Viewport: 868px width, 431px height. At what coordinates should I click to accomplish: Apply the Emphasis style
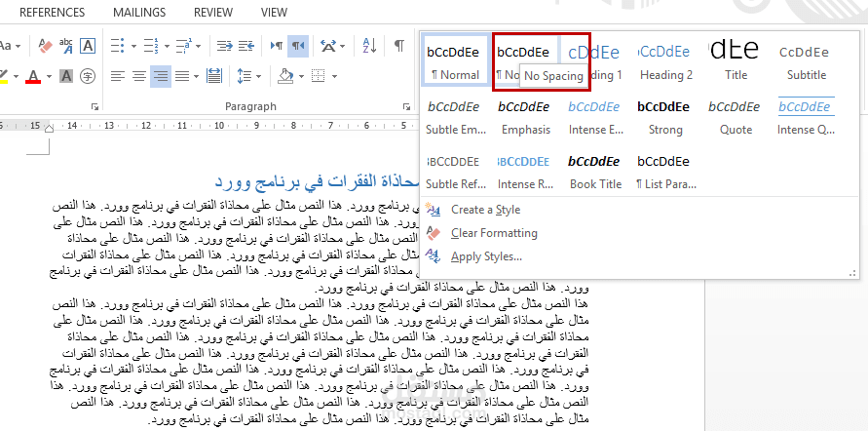[525, 116]
